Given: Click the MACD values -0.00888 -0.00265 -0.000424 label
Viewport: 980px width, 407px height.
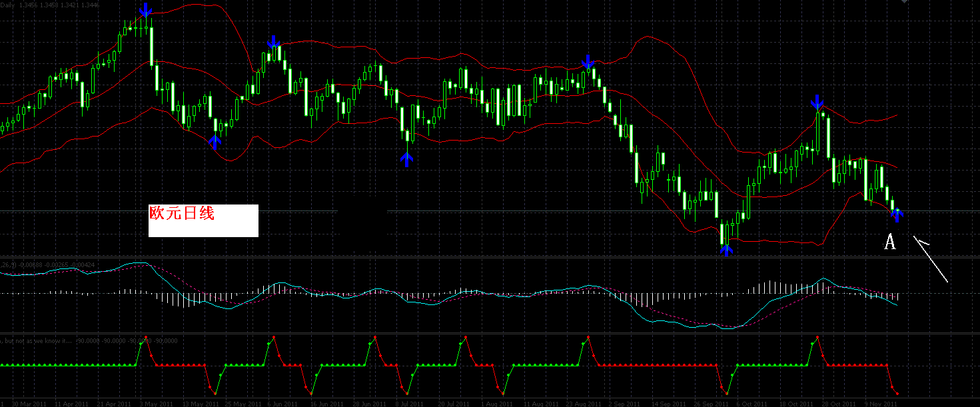Looking at the screenshot, I should (48, 265).
